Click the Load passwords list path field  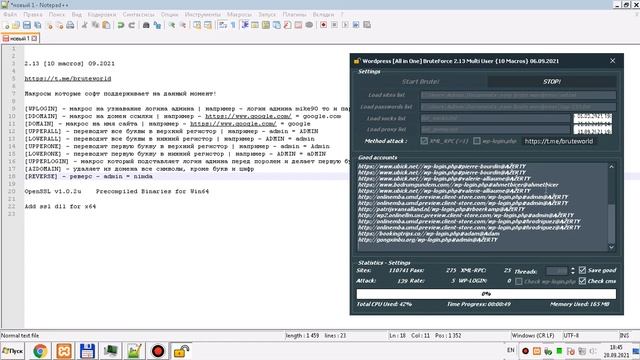(x=518, y=107)
